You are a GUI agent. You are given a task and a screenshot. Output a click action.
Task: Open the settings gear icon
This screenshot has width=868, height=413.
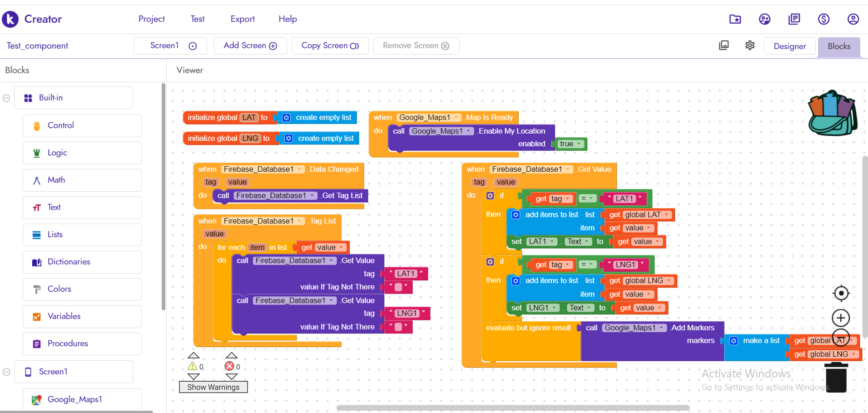point(750,45)
